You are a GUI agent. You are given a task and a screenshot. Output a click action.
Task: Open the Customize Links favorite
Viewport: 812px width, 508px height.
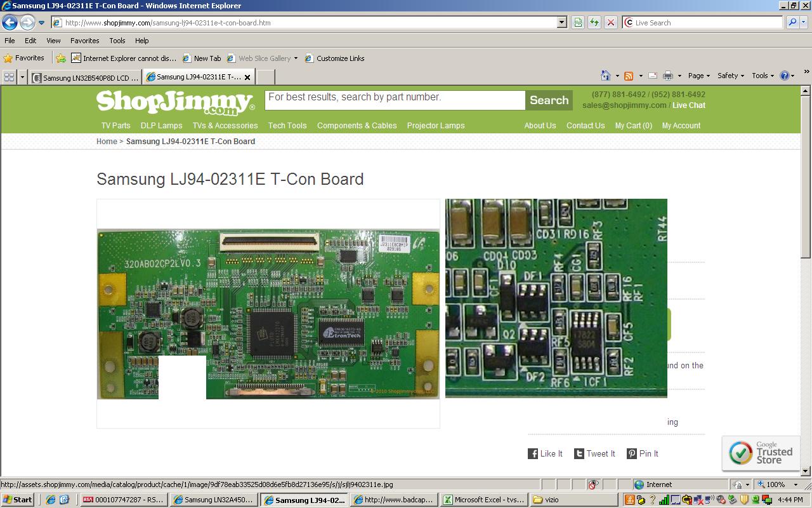334,58
